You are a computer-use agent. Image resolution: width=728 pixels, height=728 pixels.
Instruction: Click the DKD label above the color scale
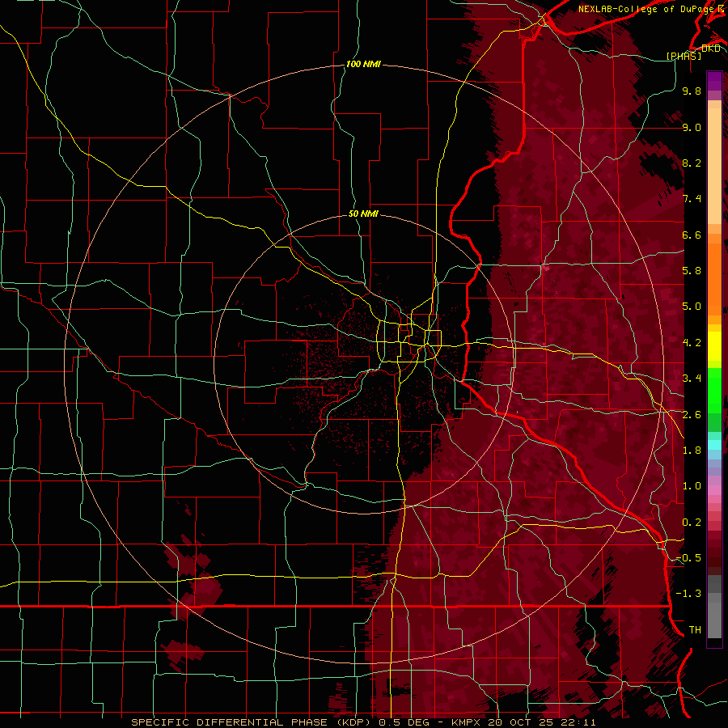tap(711, 49)
